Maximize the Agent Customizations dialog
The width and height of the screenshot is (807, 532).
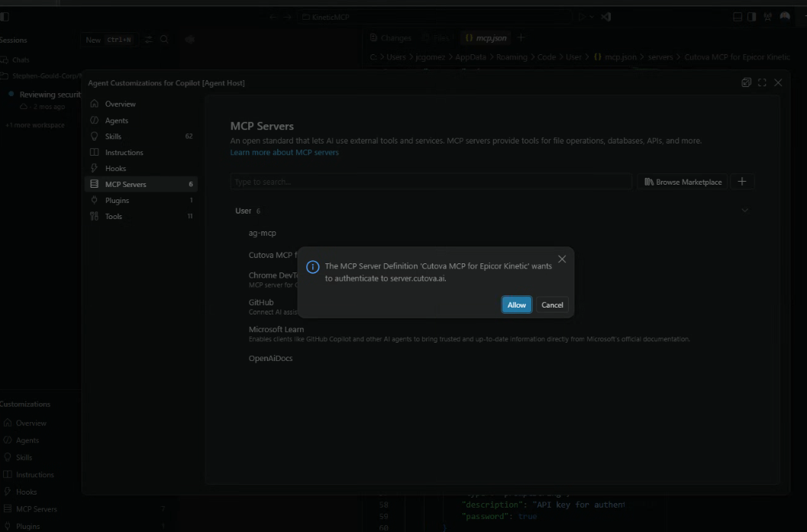tap(762, 82)
